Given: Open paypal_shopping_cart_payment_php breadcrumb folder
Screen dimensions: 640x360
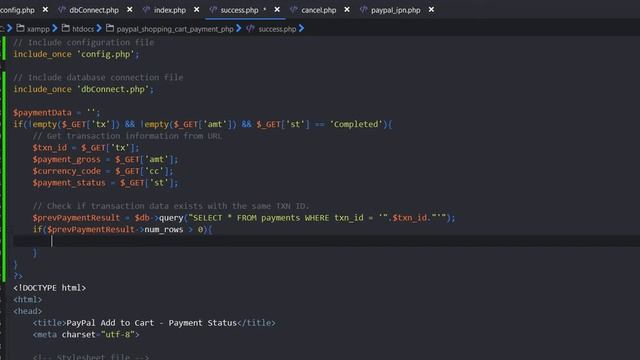Looking at the screenshot, I should coord(175,29).
